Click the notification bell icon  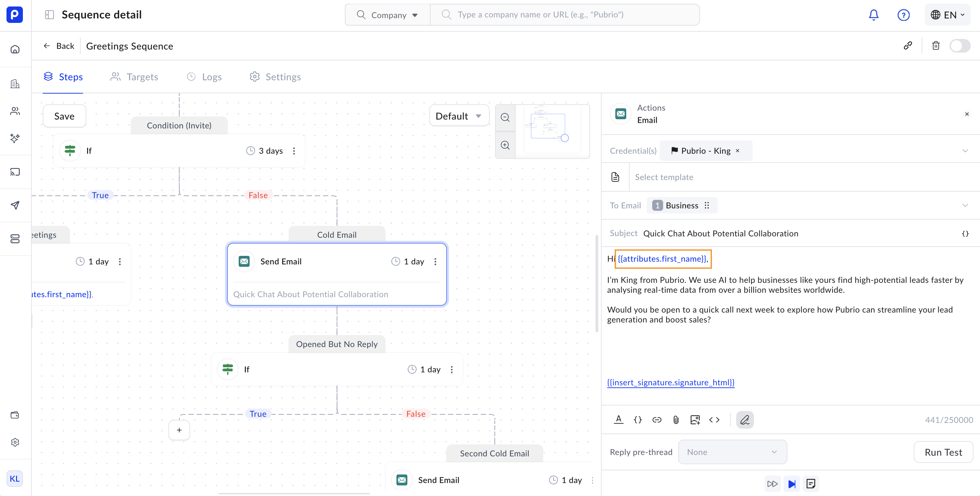click(873, 15)
